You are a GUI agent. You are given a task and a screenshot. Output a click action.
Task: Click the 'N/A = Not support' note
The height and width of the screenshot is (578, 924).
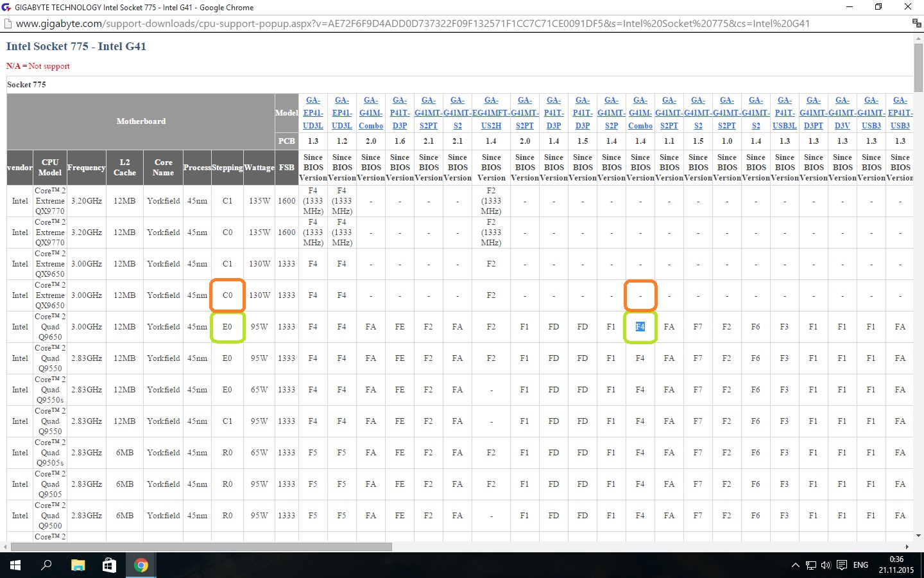[38, 66]
